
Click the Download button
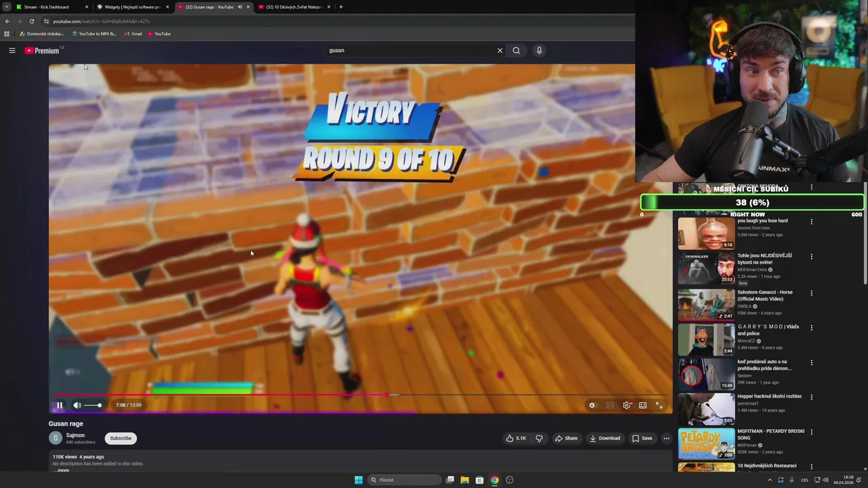pos(605,438)
